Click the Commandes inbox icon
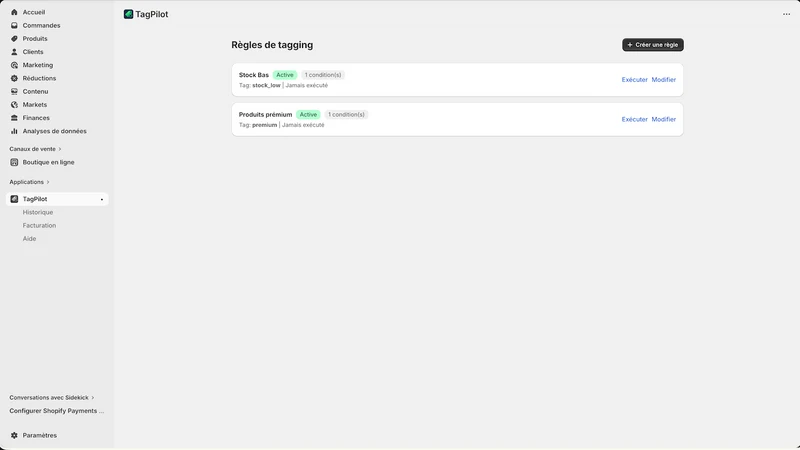Image resolution: width=800 pixels, height=450 pixels. tap(14, 26)
